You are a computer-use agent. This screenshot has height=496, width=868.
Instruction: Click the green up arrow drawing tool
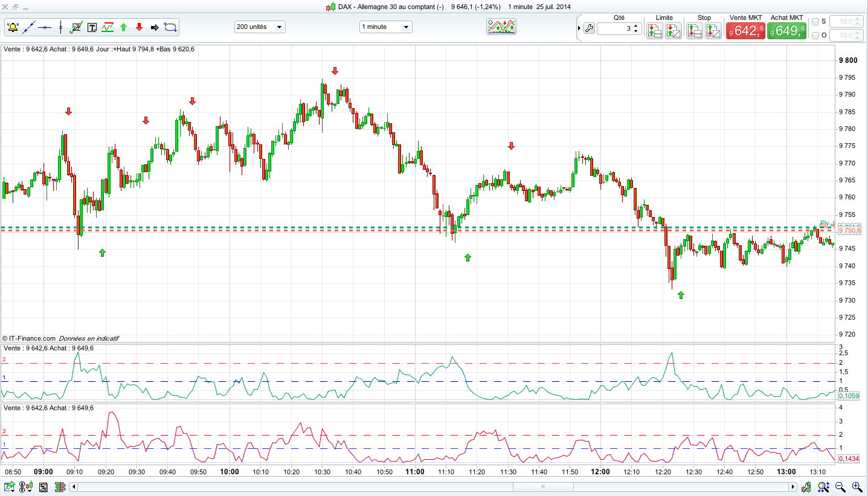click(123, 27)
